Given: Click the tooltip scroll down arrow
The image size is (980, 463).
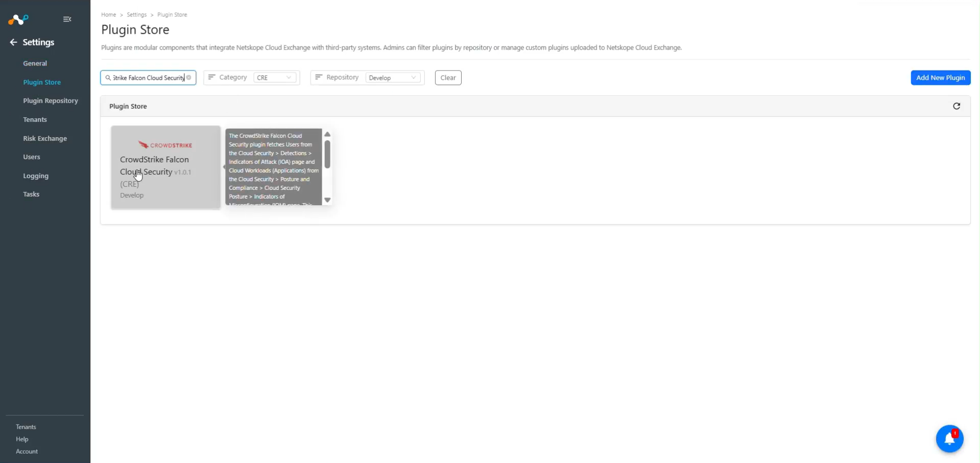Looking at the screenshot, I should [327, 200].
